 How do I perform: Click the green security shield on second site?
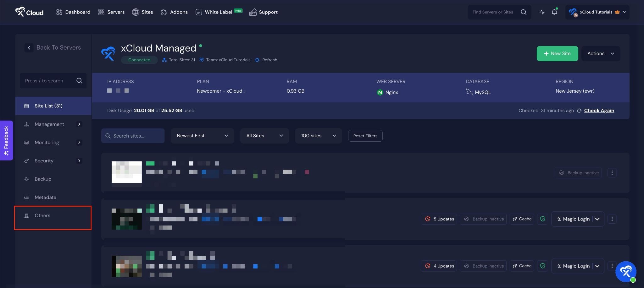click(543, 219)
